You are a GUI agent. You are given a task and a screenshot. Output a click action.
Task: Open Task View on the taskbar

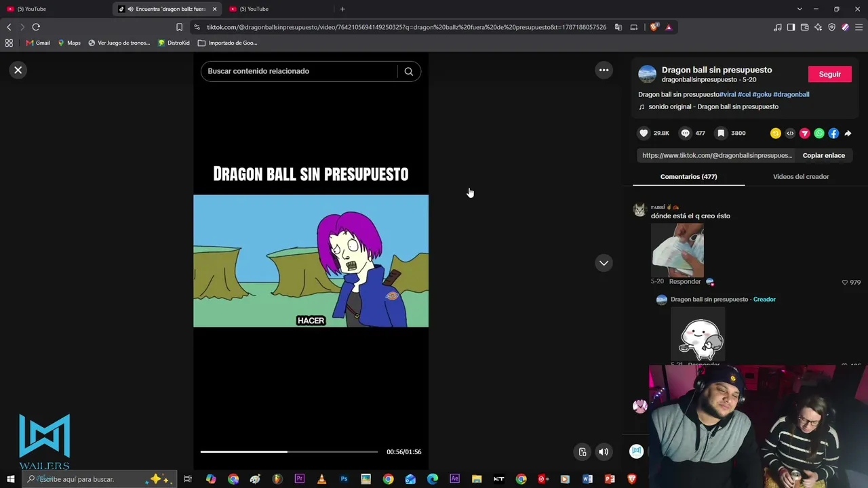coord(188,479)
